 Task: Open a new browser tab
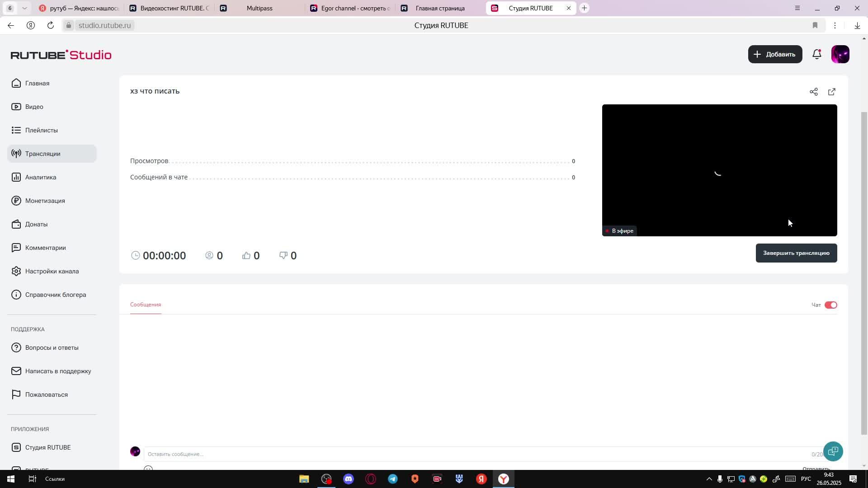tap(584, 8)
